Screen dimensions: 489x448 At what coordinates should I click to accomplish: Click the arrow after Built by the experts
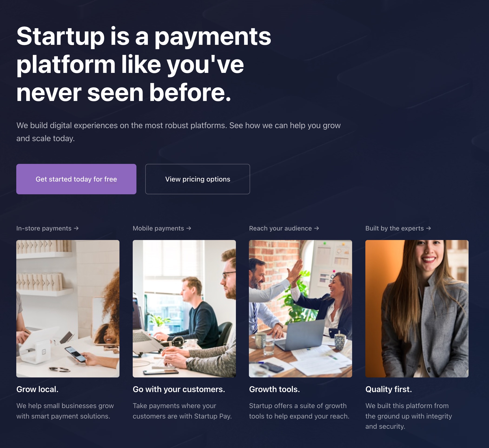429,228
